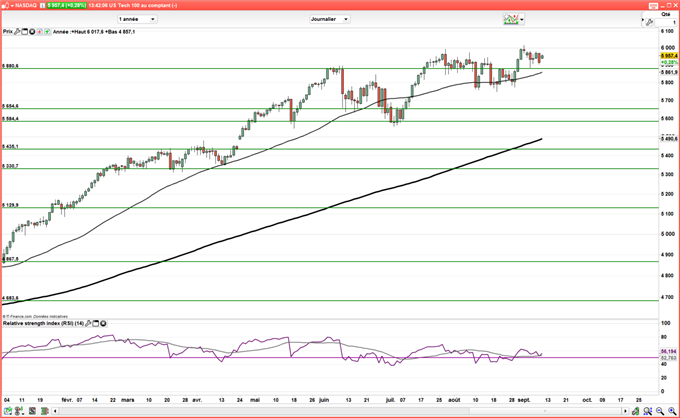Click the green plus icon beside Prix
The width and height of the screenshot is (680, 418).
point(47,32)
